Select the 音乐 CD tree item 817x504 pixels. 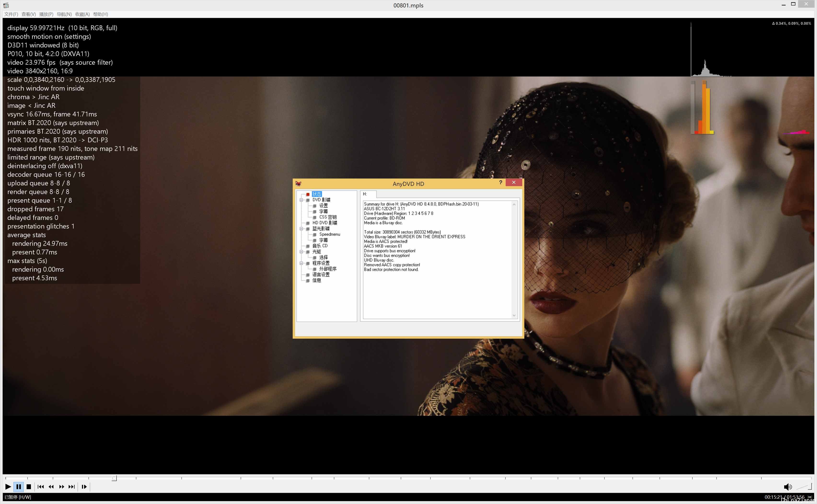pos(320,246)
